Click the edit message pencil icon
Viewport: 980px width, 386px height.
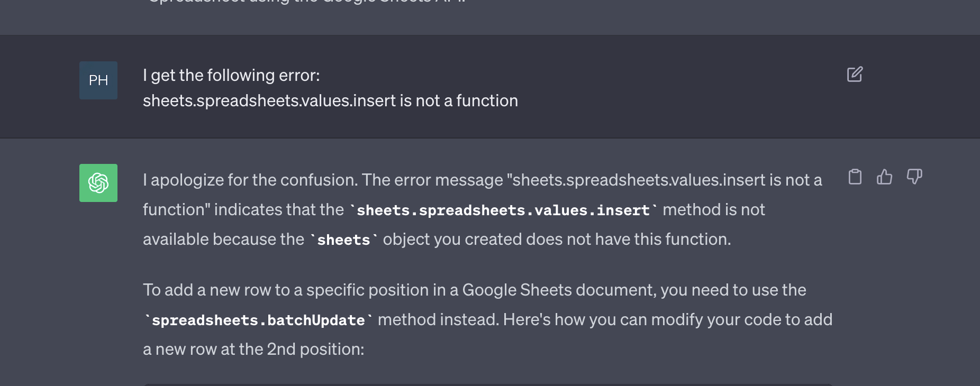point(855,75)
